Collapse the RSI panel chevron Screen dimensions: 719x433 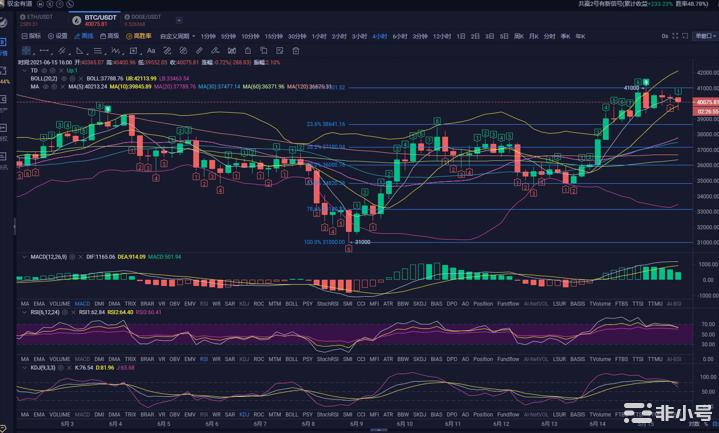coord(24,312)
